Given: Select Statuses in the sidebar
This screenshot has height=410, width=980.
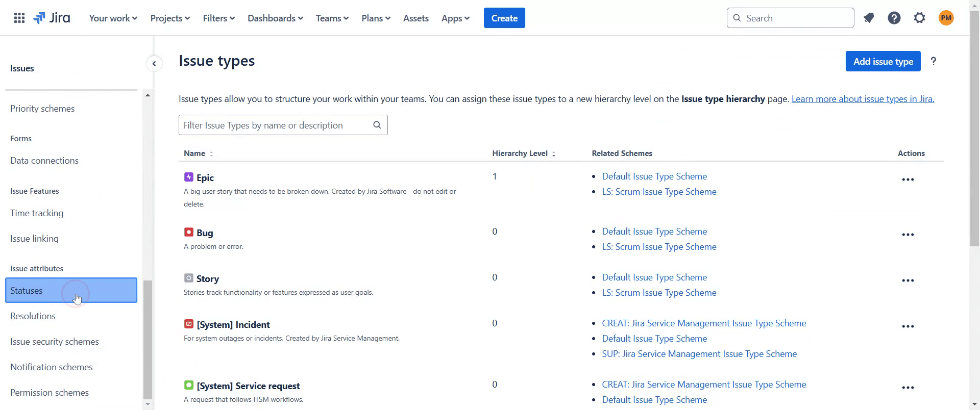Looking at the screenshot, I should point(71,291).
